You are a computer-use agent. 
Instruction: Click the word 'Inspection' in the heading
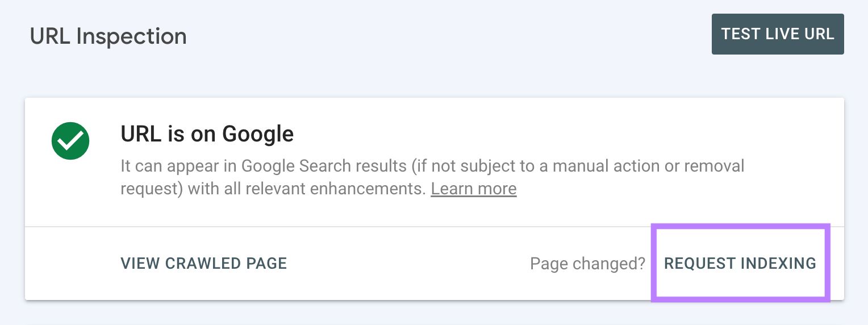tap(131, 36)
